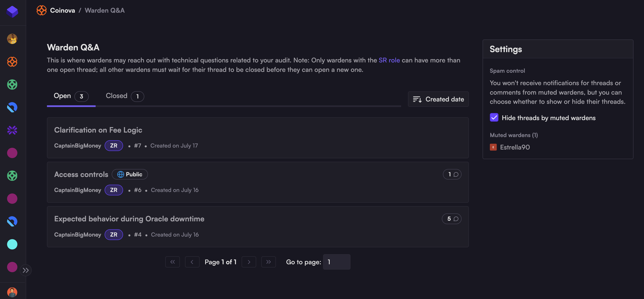Go to the last page of threads
The width and height of the screenshot is (644, 299).
[268, 262]
